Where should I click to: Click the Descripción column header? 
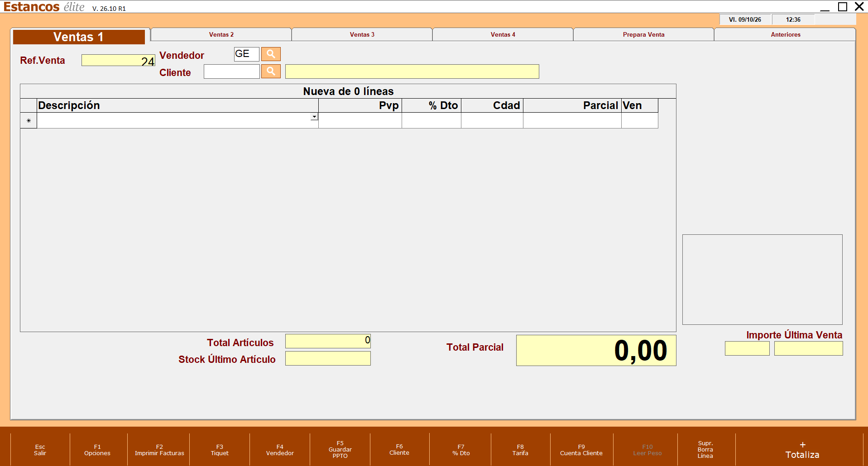[177, 105]
